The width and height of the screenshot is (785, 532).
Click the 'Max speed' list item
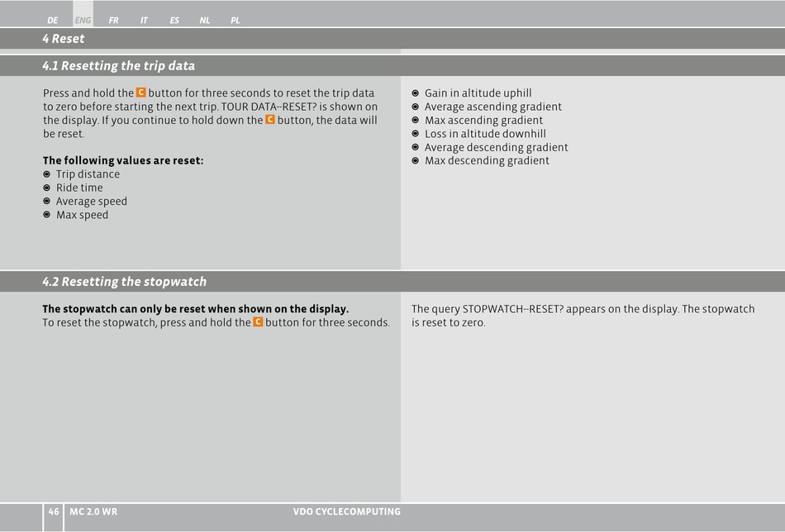82,215
